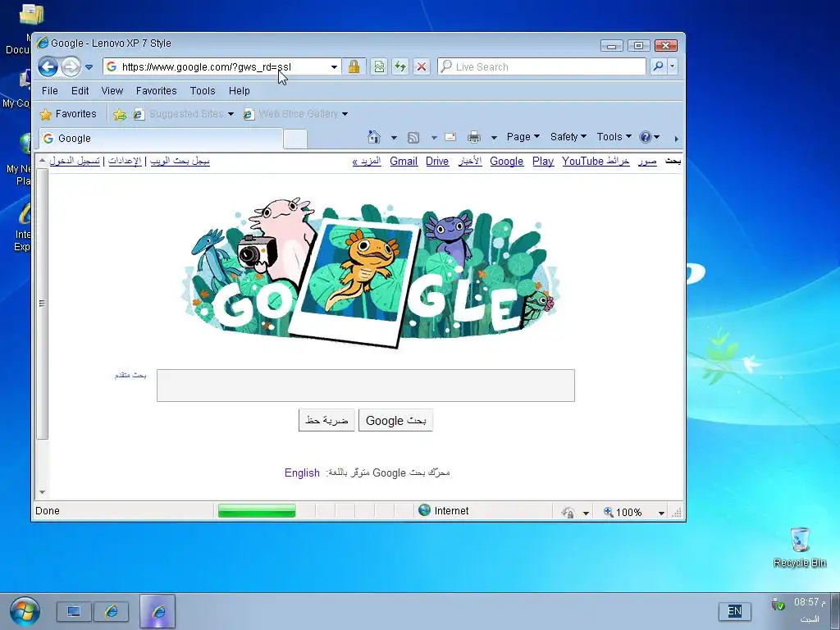The image size is (840, 630).
Task: Open the command bar Tools dropdown
Action: pos(614,137)
